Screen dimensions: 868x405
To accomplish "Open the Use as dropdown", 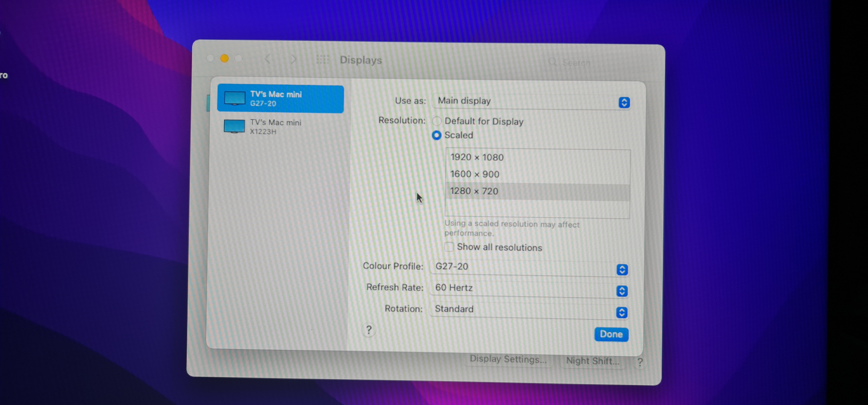I will point(624,102).
